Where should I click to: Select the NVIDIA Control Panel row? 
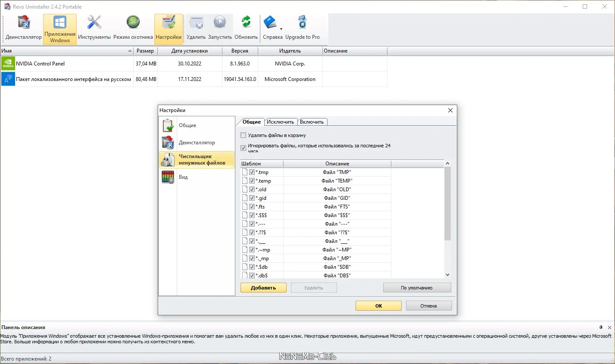click(194, 64)
